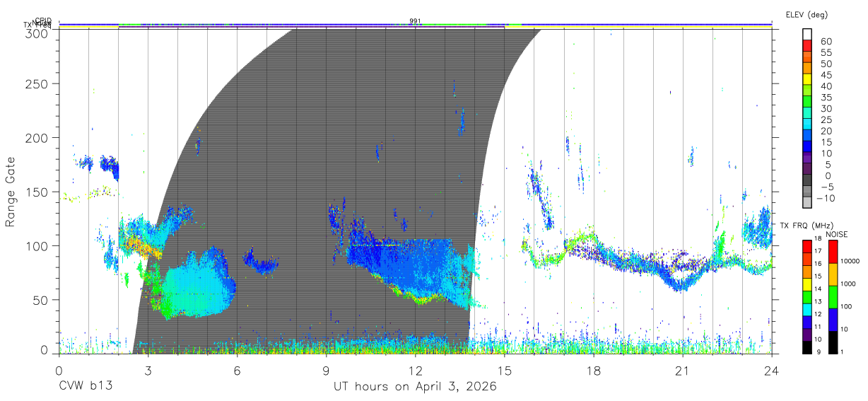Viewport: 868px width, 401px height.
Task: Click the 60 label on the ELEV colorbar
Action: coord(826,42)
